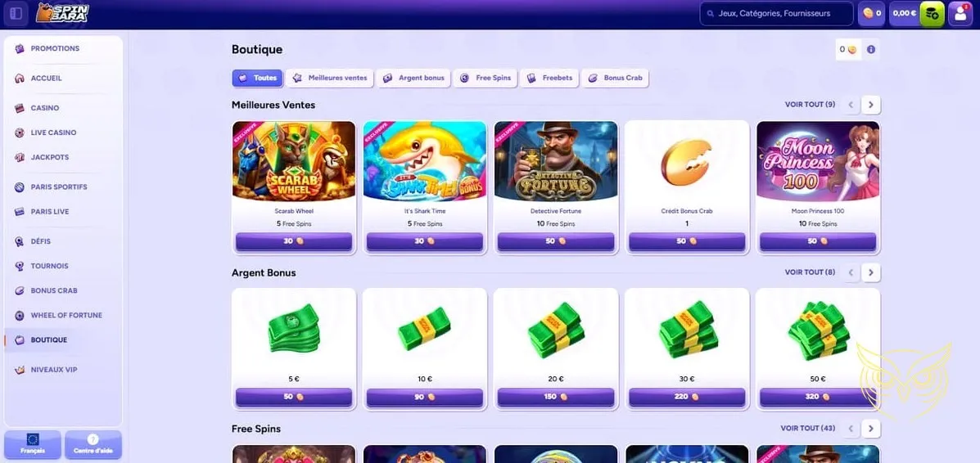Select the Argent bonus filter tab
Screen dimensions: 980x463
[413, 78]
